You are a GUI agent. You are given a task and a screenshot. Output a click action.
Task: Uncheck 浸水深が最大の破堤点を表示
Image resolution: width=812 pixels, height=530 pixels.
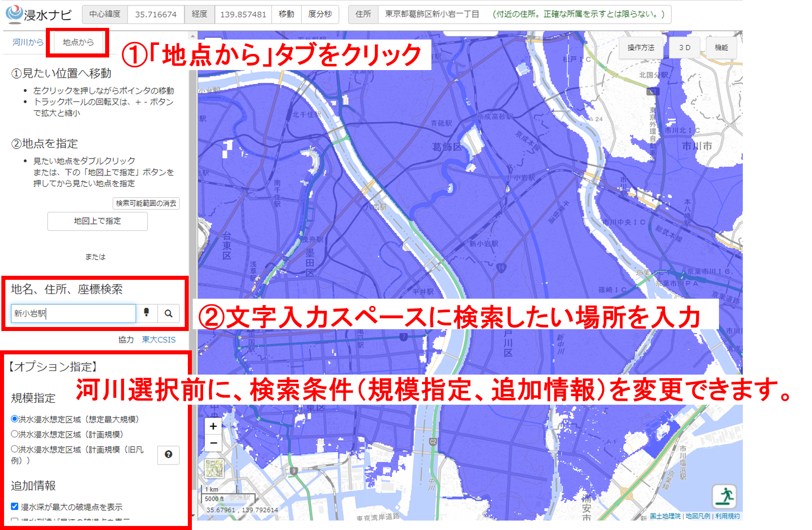click(14, 506)
